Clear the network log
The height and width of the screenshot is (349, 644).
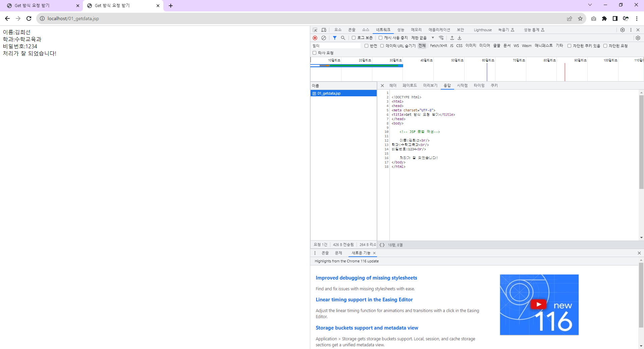coord(324,38)
